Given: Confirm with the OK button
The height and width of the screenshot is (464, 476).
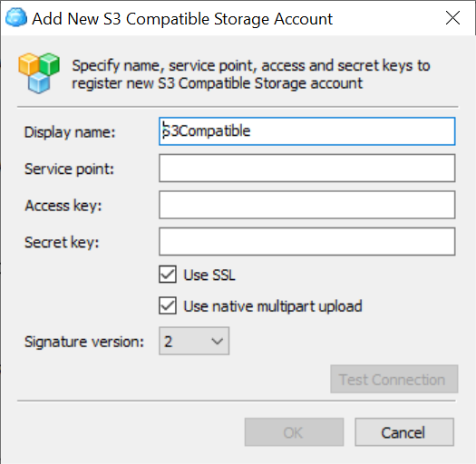Looking at the screenshot, I should click(x=294, y=432).
